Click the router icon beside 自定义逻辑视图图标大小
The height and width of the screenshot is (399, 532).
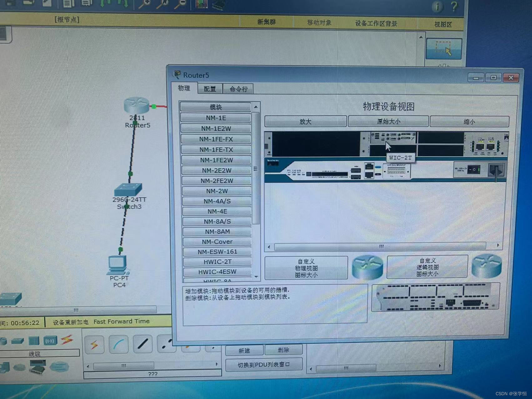487,266
